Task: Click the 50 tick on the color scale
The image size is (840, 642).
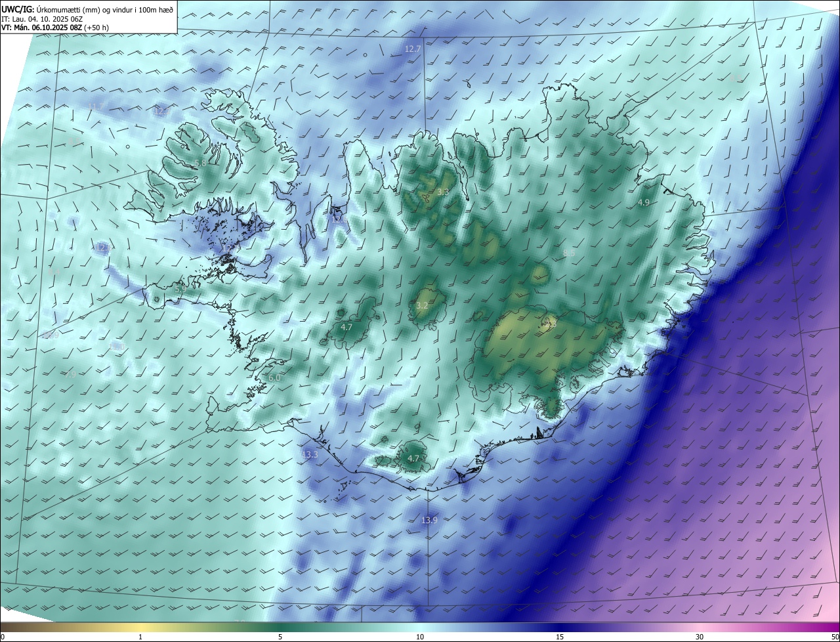Action: (835, 637)
